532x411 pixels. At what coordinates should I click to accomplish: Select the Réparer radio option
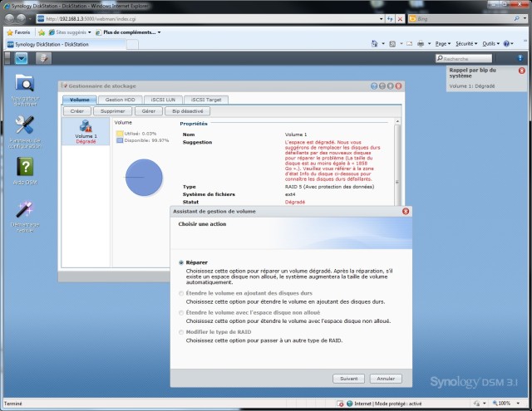click(x=181, y=262)
